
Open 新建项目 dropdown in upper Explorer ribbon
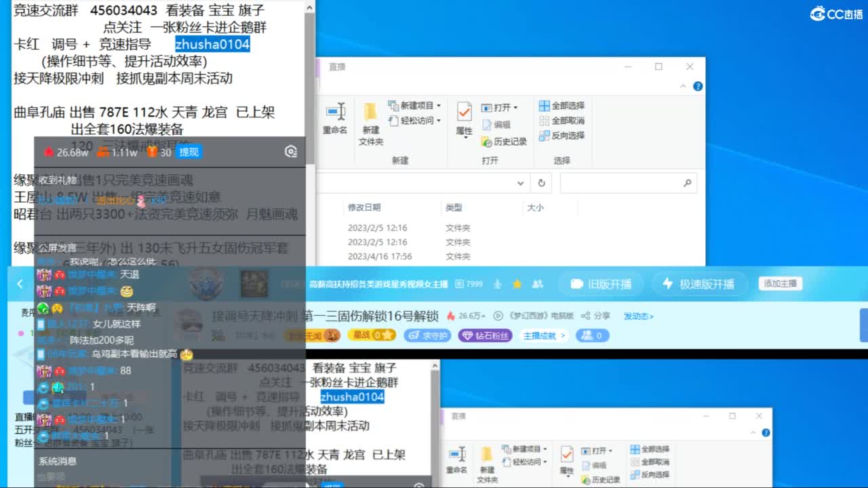click(x=415, y=106)
